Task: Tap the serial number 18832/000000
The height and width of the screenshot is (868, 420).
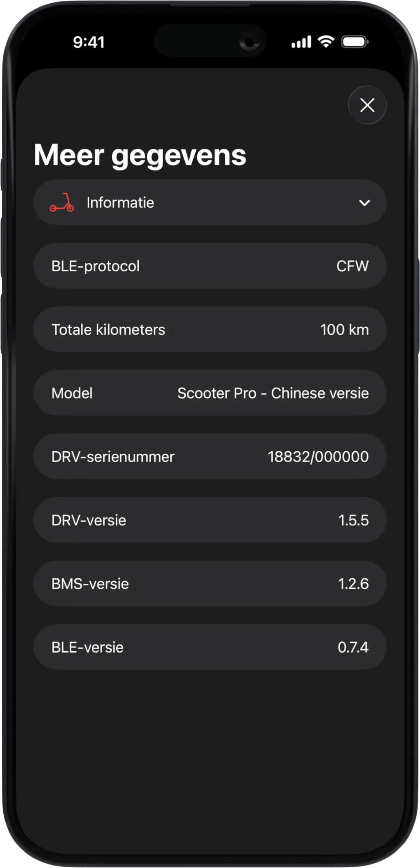Action: pos(318,457)
